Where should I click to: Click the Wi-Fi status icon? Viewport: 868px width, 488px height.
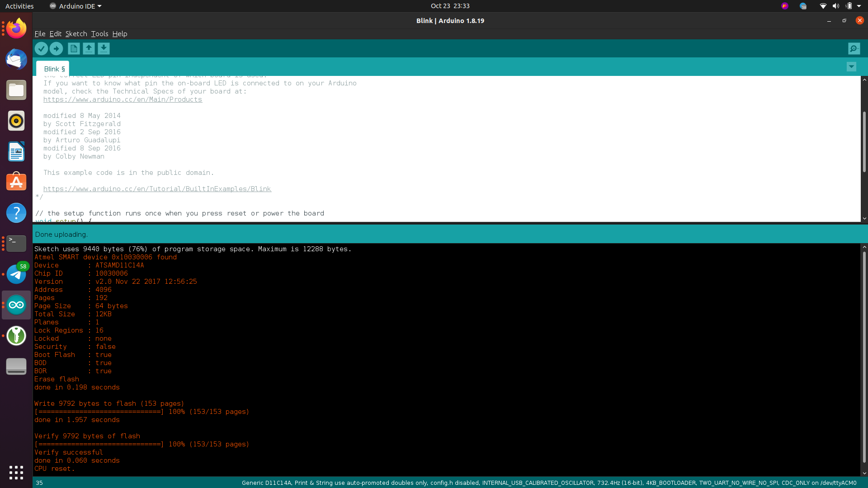point(823,6)
